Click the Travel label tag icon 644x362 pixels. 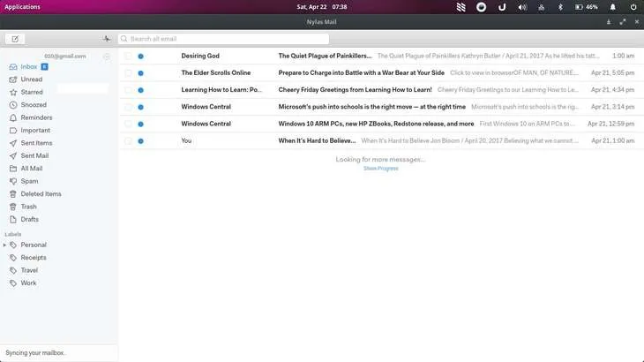(x=13, y=270)
